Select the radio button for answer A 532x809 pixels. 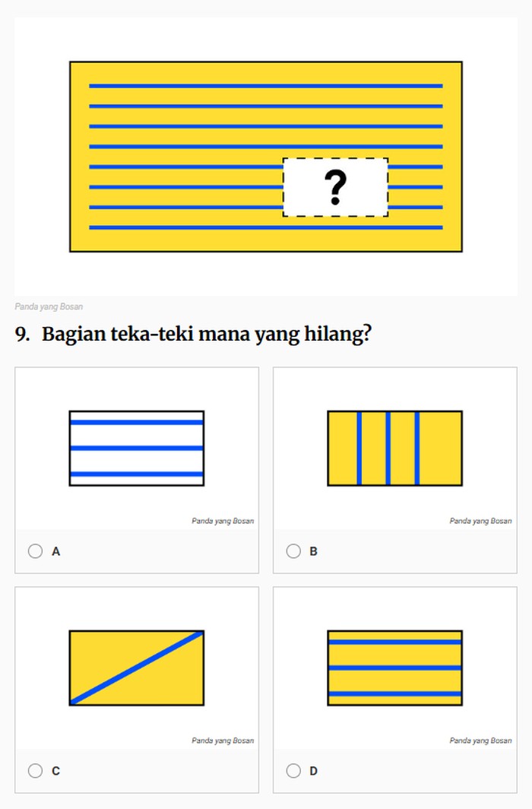pos(35,551)
